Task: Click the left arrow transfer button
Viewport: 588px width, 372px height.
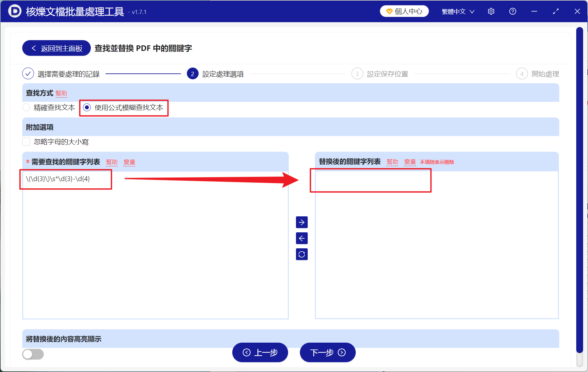Action: click(x=302, y=238)
